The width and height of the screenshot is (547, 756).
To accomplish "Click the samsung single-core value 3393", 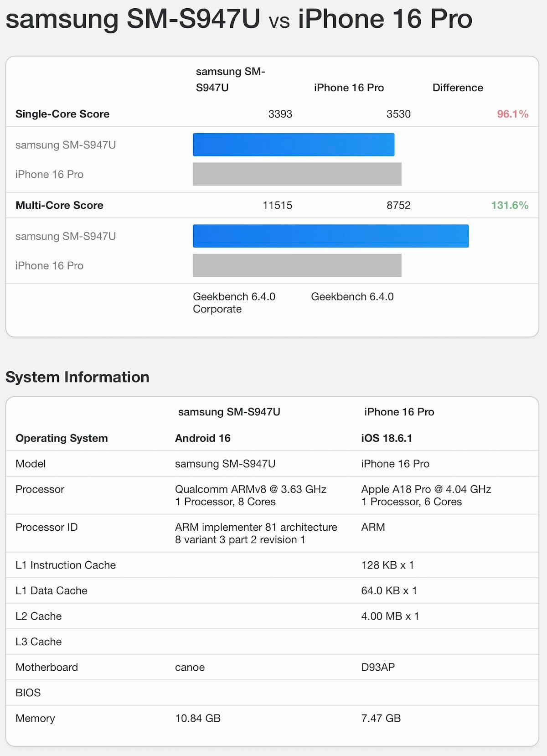I will 280,114.
